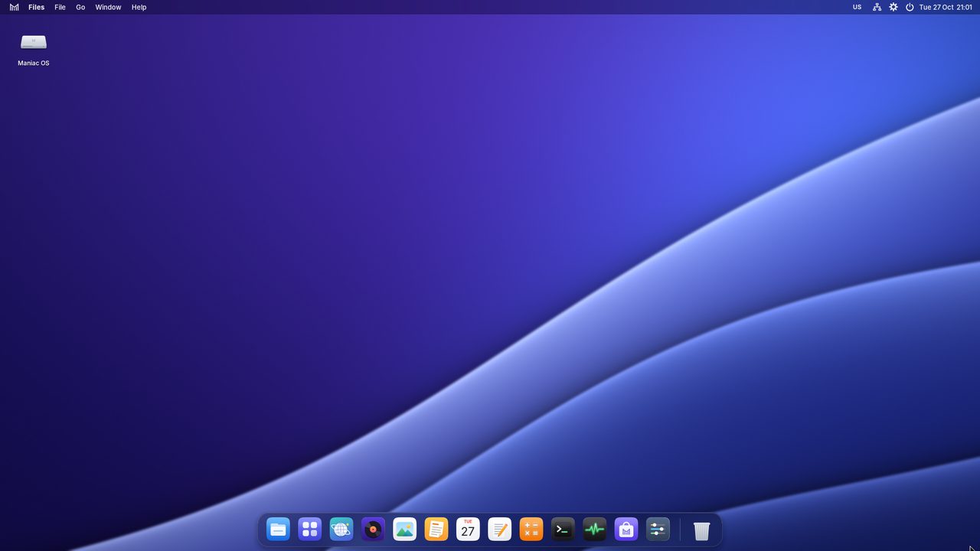This screenshot has height=551, width=980.
Task: Launch the text editor pencil icon
Action: (499, 529)
